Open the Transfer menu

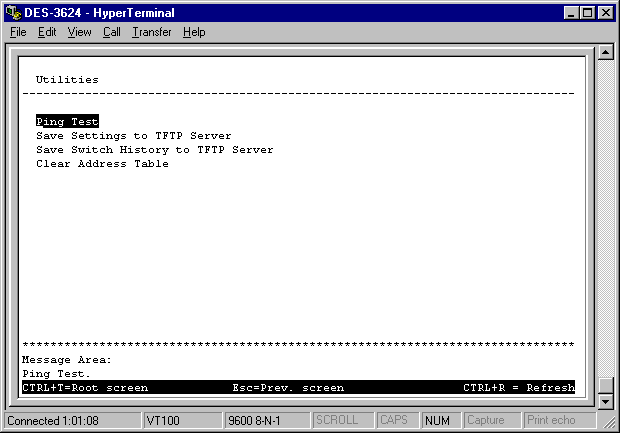click(x=151, y=32)
